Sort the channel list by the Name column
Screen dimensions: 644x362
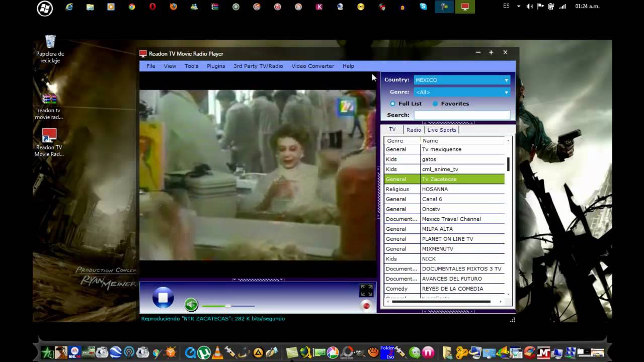tap(462, 141)
